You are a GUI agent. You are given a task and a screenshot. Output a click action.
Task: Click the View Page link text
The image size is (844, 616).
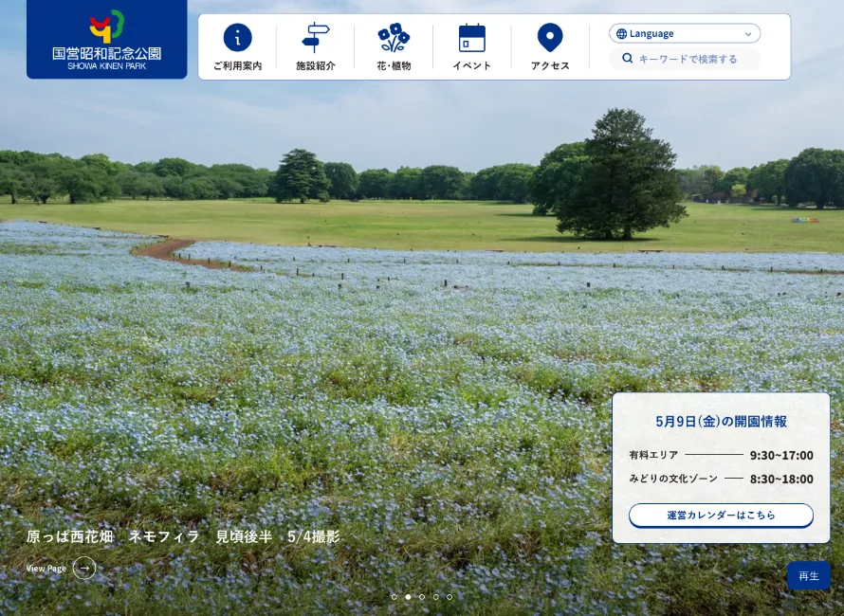click(46, 568)
